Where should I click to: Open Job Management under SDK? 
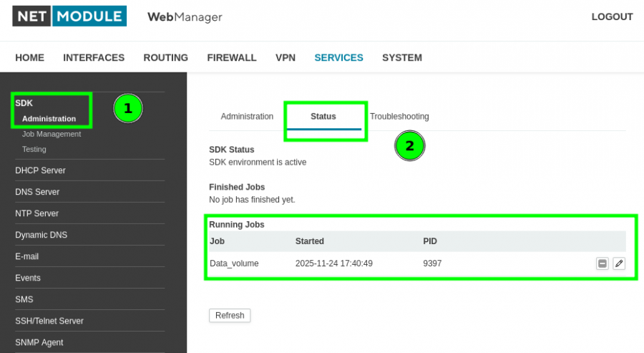click(52, 134)
